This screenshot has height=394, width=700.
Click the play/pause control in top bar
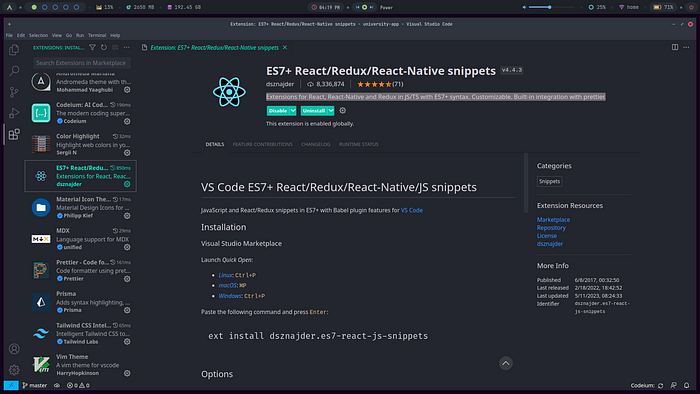click(364, 7)
